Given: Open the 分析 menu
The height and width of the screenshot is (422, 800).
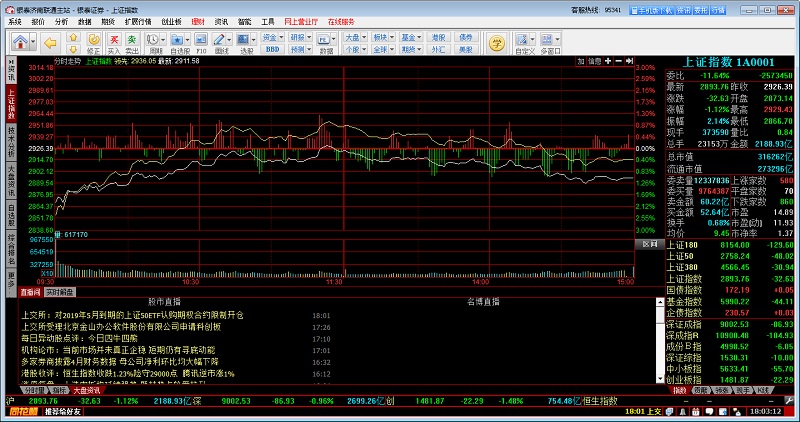Looking at the screenshot, I should coord(61,20).
